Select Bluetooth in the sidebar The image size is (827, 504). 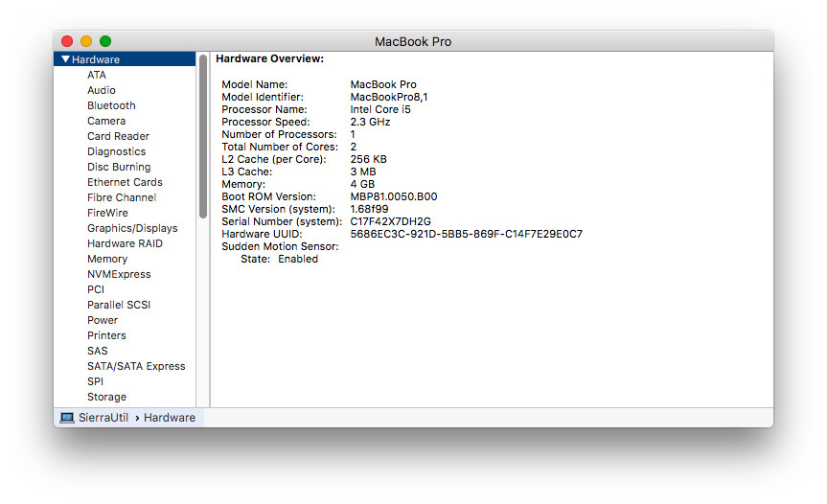111,105
